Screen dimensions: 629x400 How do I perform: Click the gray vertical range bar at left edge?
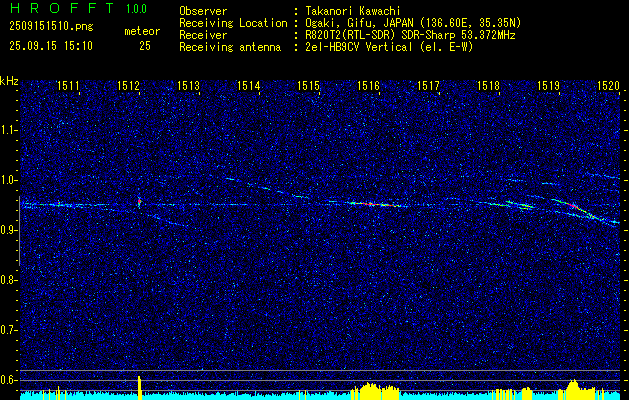[x=19, y=231]
